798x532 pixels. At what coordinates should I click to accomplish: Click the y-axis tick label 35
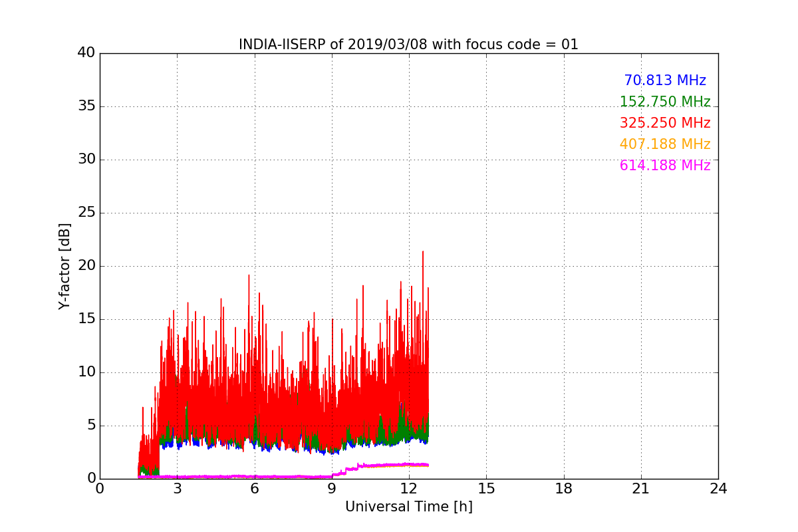(86, 106)
